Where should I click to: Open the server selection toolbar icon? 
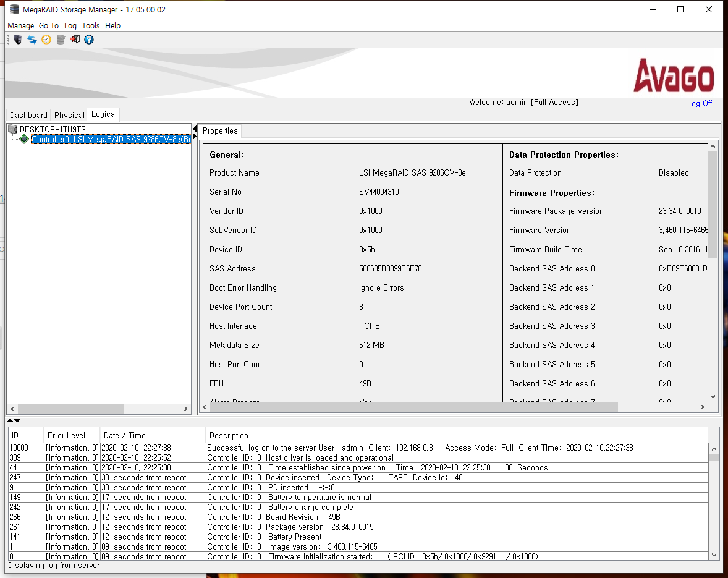(x=18, y=40)
